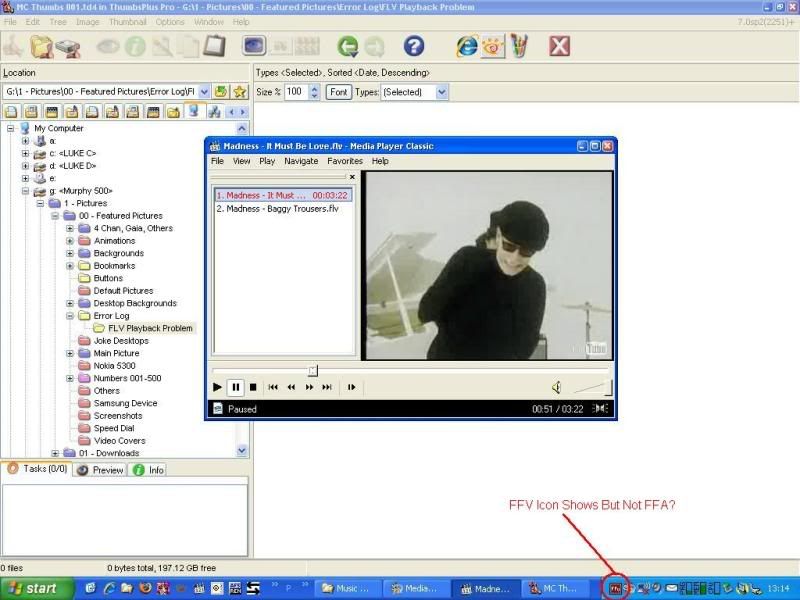Open the Location path dropdown
The image size is (800, 600).
click(204, 92)
